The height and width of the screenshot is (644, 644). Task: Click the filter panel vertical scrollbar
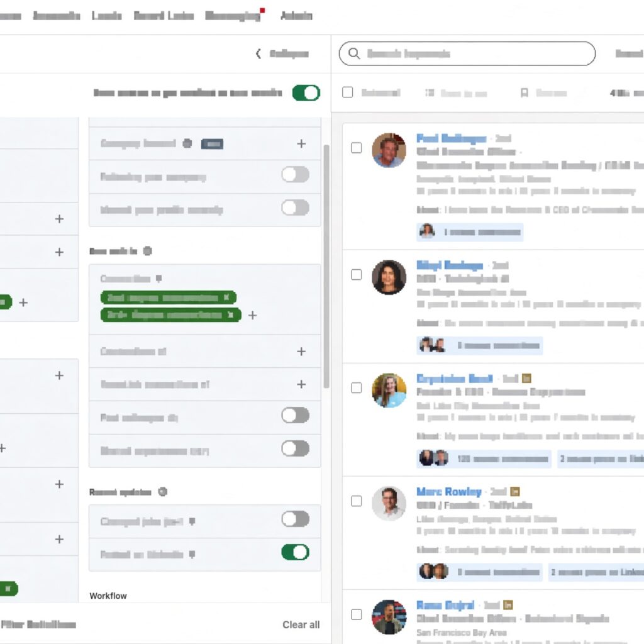coord(326,266)
